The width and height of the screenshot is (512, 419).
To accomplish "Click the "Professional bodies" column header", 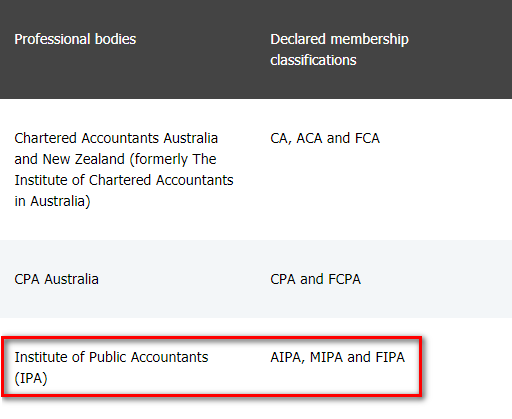I will (x=75, y=39).
